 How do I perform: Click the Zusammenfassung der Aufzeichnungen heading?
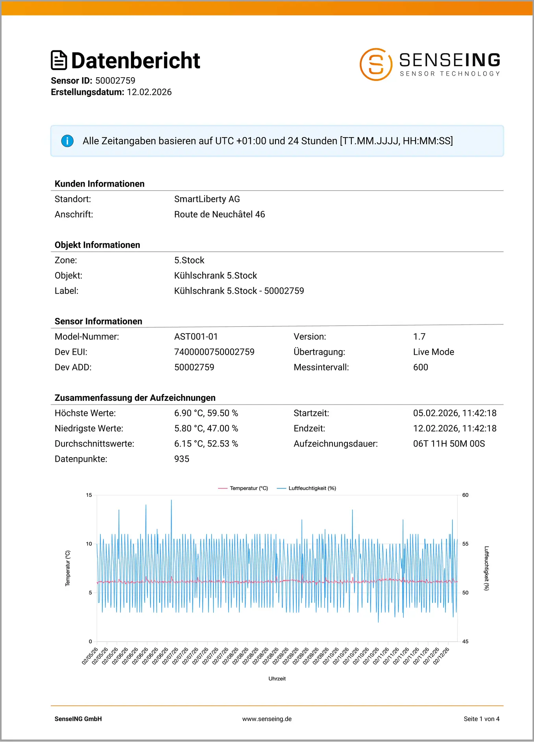tap(135, 398)
